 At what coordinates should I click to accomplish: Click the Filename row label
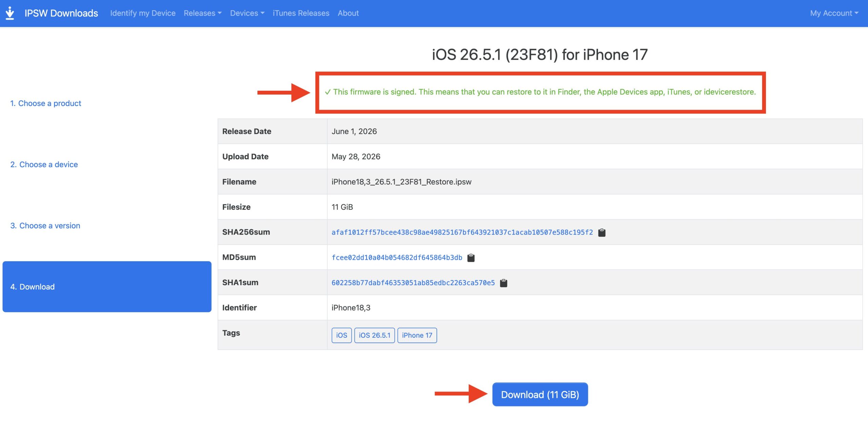pos(239,182)
